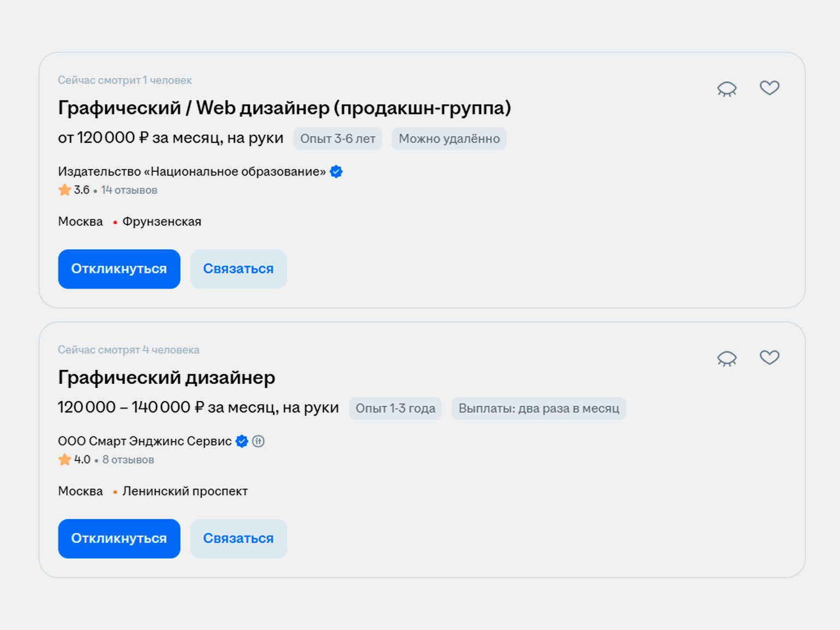The width and height of the screenshot is (840, 630).
Task: Hide the Графический дизайнер vacancy from Смарт Энджинс
Action: 727,358
